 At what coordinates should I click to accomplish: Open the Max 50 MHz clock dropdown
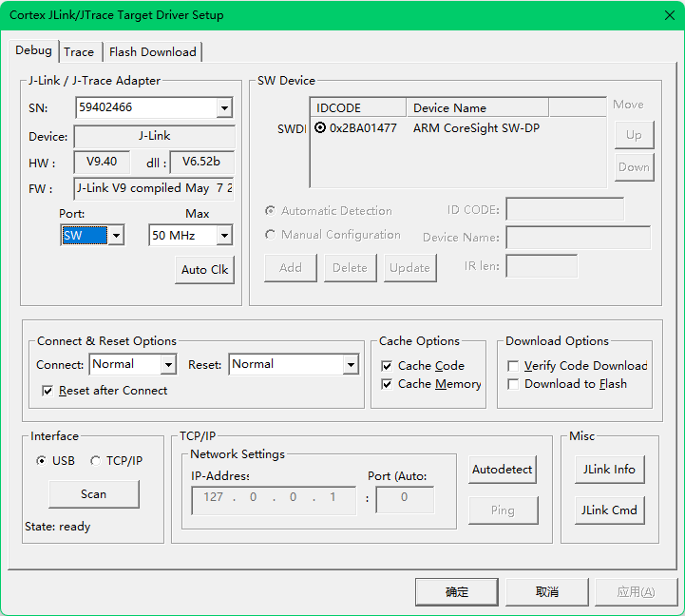pos(224,236)
